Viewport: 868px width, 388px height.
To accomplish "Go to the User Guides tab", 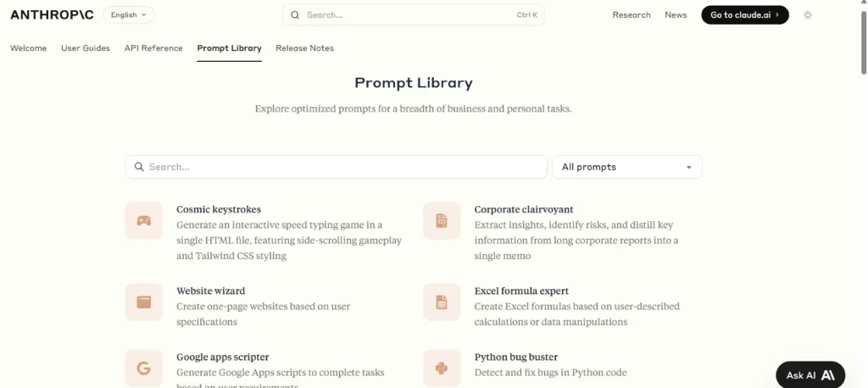I will (x=86, y=48).
